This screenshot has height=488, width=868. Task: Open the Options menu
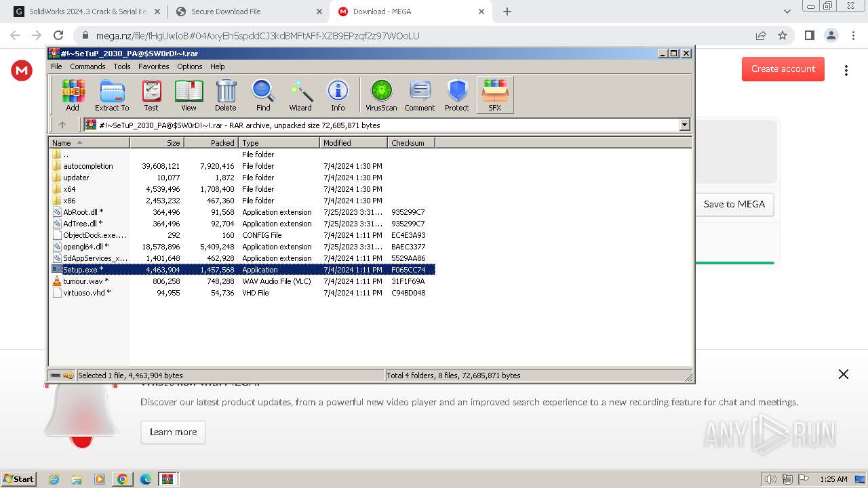(190, 66)
